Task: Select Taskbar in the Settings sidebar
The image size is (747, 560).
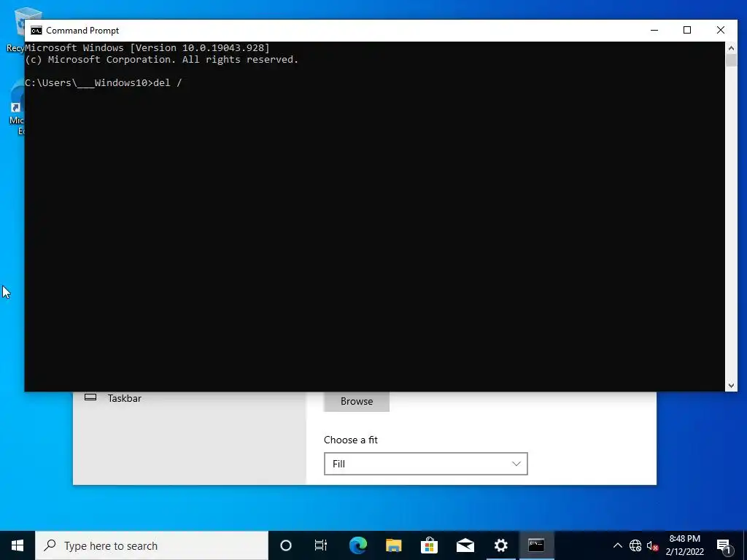Action: point(124,399)
